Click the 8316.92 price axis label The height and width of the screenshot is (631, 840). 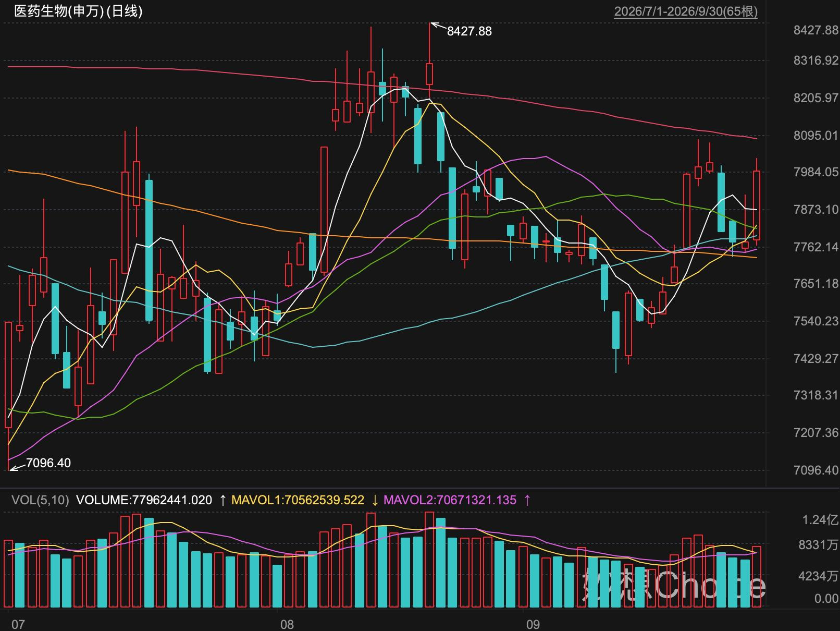pos(816,60)
